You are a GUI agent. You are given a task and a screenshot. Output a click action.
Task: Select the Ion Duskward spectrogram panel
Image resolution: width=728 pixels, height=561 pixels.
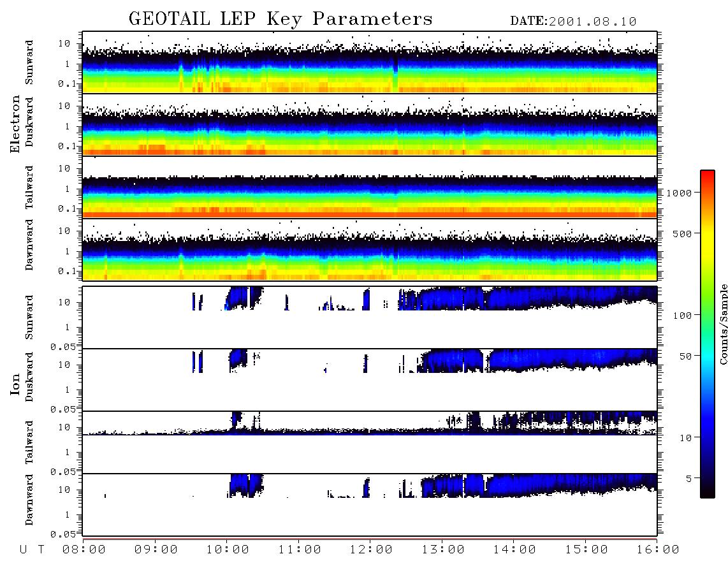[x=370, y=380]
